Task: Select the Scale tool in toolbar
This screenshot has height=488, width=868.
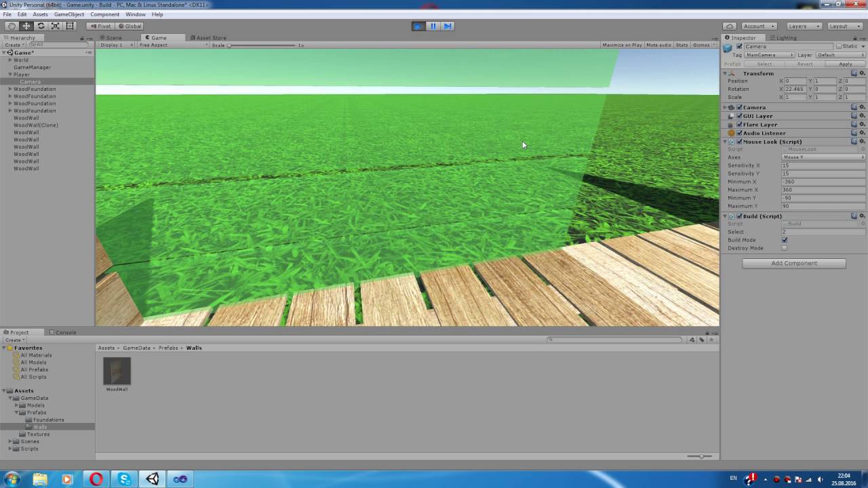Action: coord(55,26)
